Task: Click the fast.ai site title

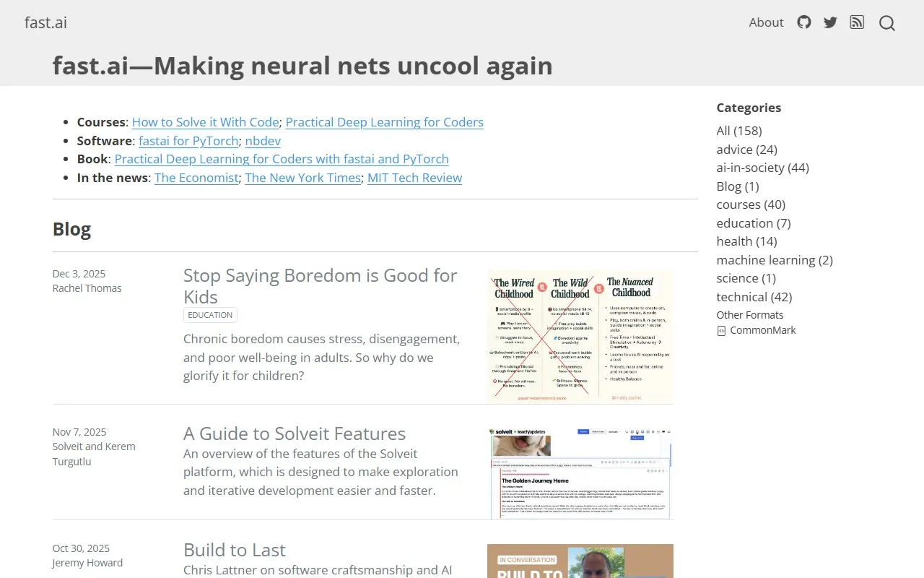Action: click(x=45, y=22)
